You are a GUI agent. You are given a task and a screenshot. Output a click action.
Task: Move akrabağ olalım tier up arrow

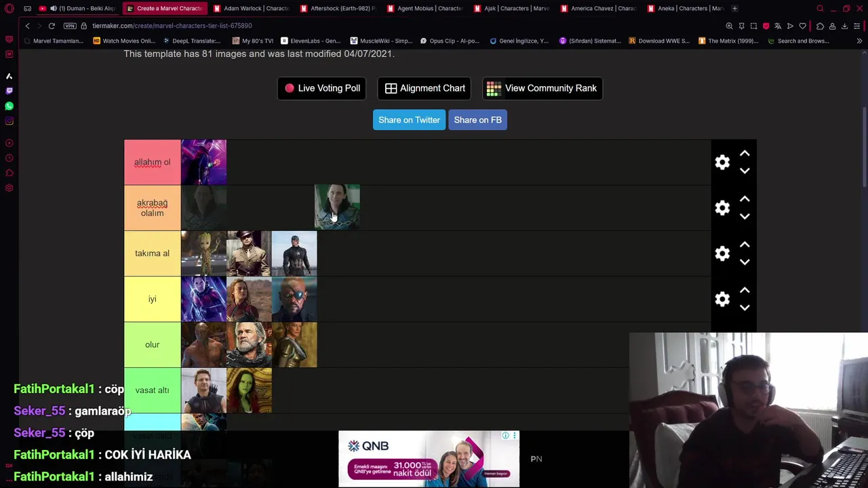tap(745, 199)
